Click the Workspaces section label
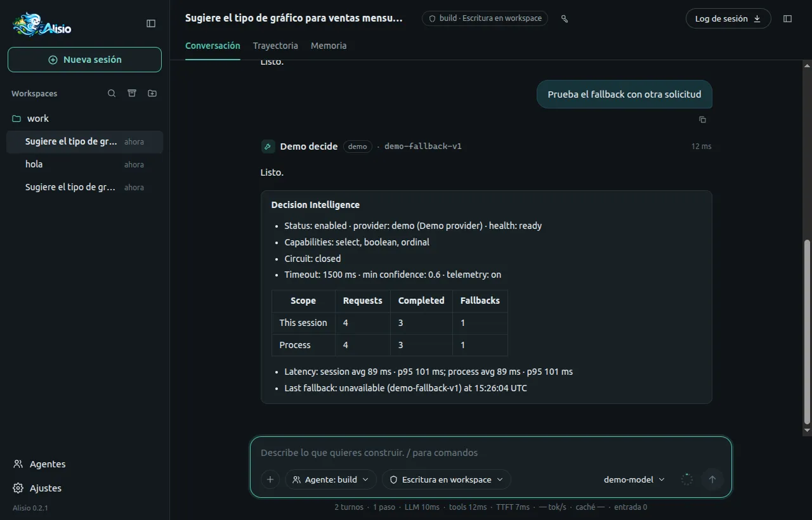This screenshot has width=812, height=520. [34, 93]
